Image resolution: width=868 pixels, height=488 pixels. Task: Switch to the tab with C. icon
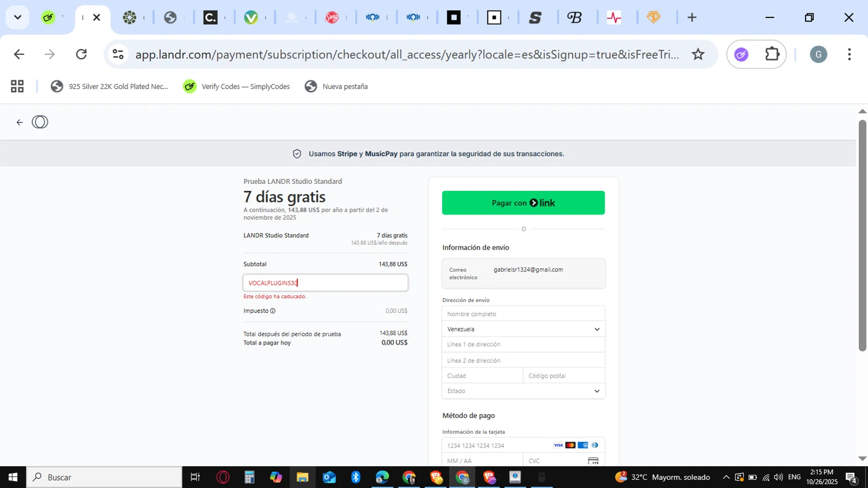pyautogui.click(x=211, y=17)
